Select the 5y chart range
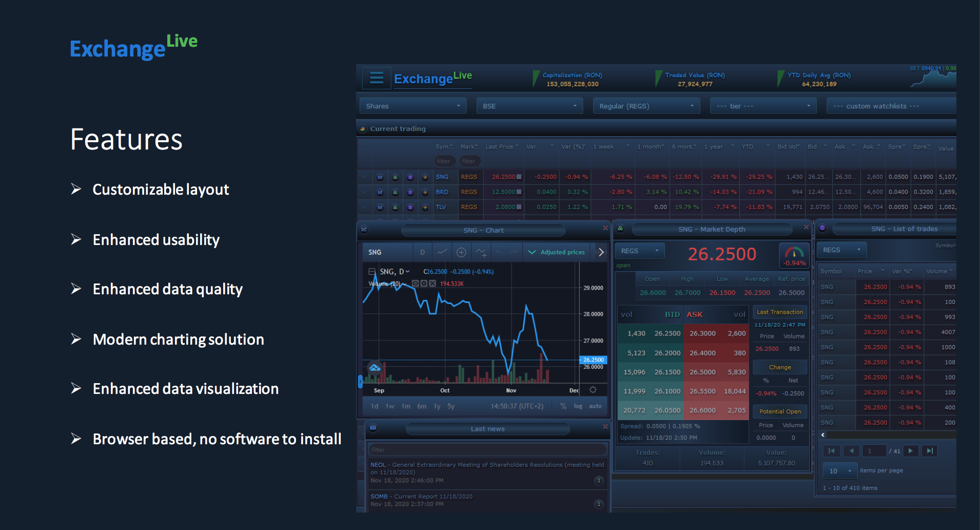This screenshot has height=530, width=980. pos(451,406)
